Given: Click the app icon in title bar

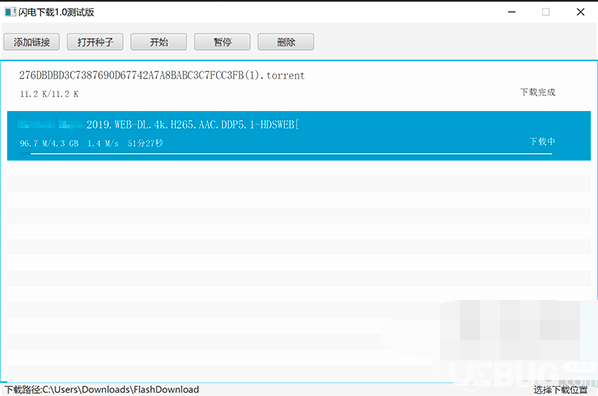Looking at the screenshot, I should pos(10,12).
